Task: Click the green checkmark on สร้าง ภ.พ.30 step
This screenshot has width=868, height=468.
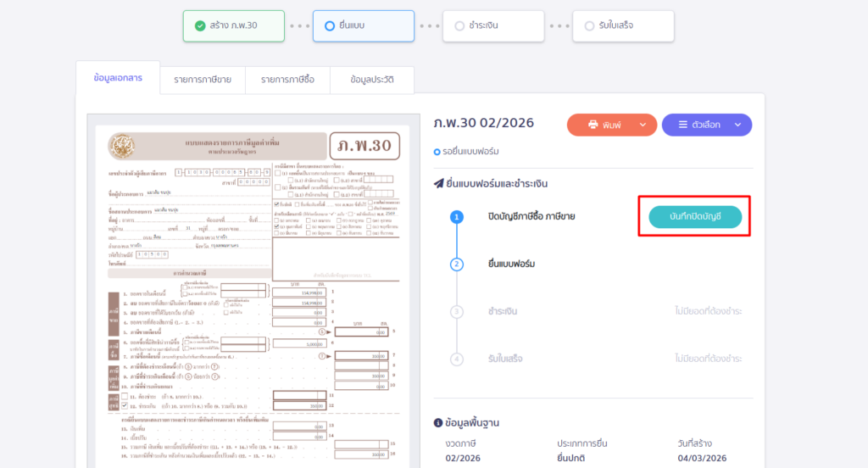Action: (199, 26)
